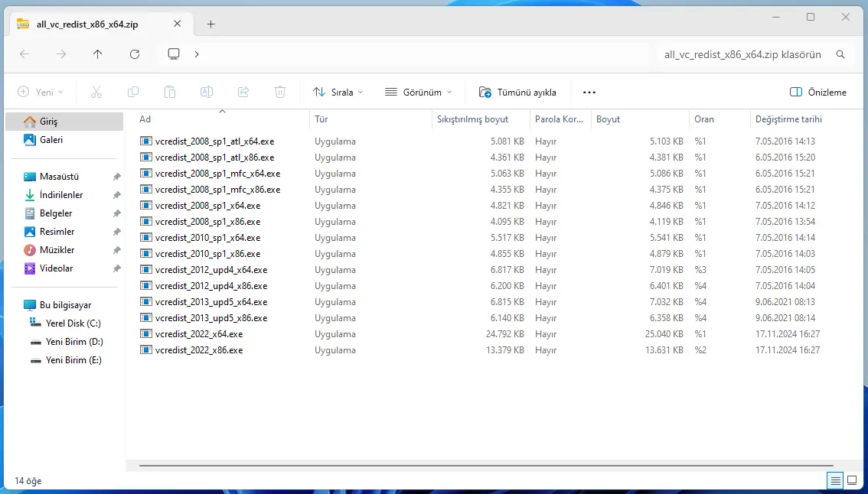Open the see more menu with three dots
Screen dimensions: 868x494
coord(589,92)
